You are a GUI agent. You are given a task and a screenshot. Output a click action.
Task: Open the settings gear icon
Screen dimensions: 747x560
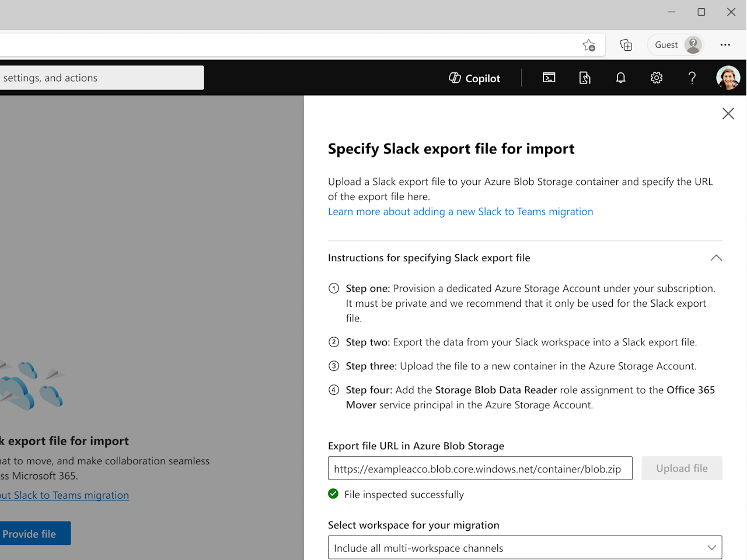coord(657,78)
